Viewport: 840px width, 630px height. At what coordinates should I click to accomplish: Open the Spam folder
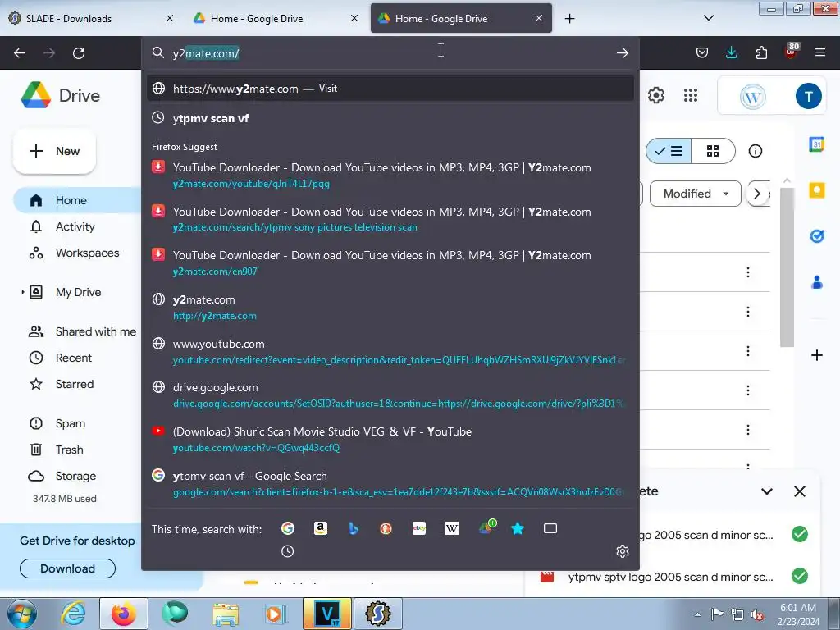point(71,423)
